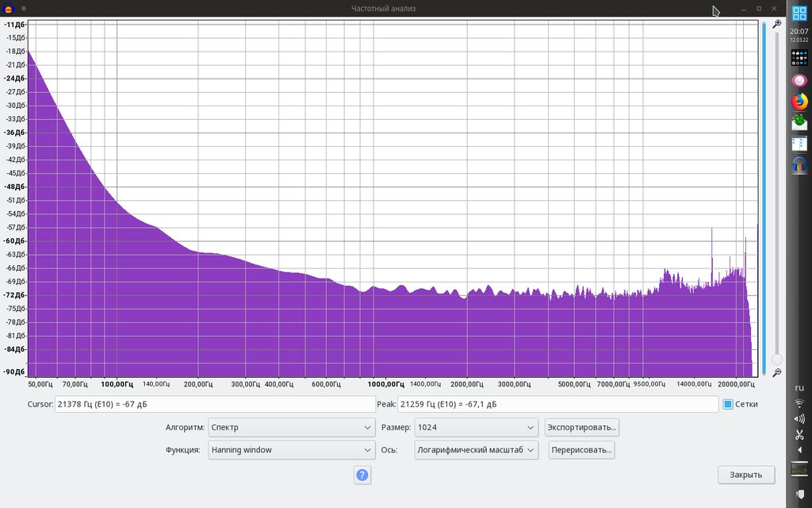Open the Функция dropdown showing Hanning window

click(x=291, y=450)
